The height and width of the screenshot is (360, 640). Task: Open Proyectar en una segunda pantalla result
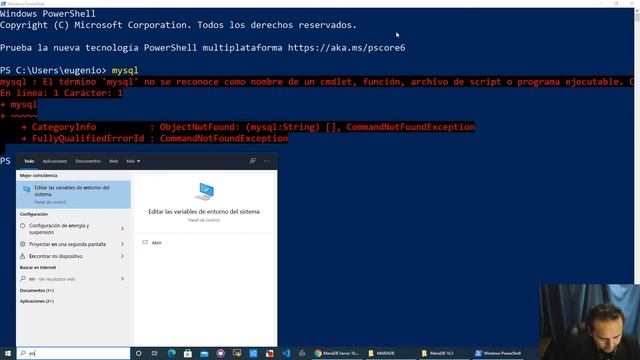[x=67, y=244]
